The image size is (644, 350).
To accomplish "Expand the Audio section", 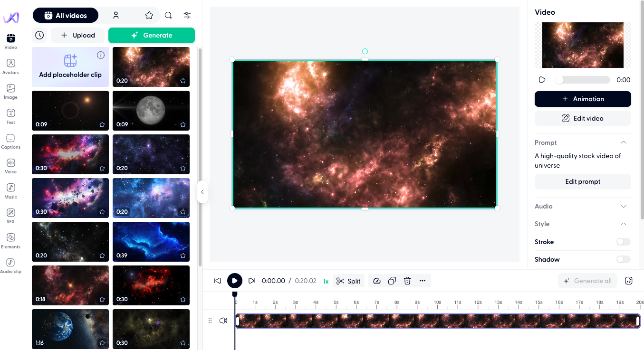I will coord(624,206).
